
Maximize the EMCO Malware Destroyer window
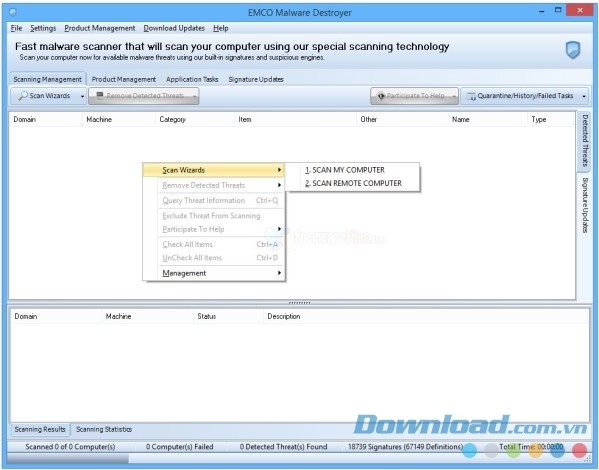click(558, 10)
